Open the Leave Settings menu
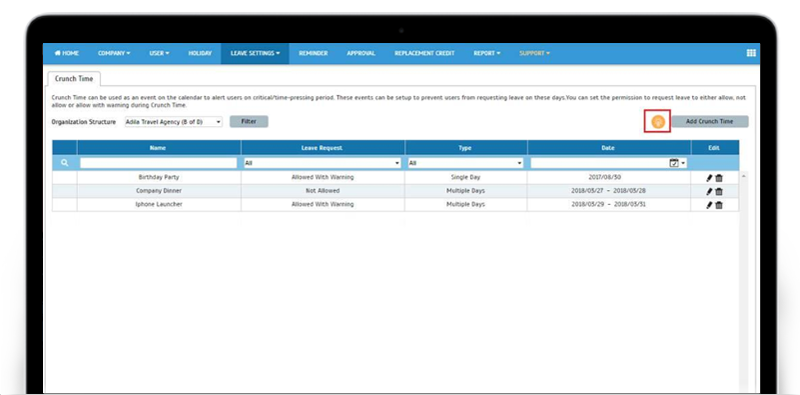This screenshot has height=395, width=800. coord(255,53)
